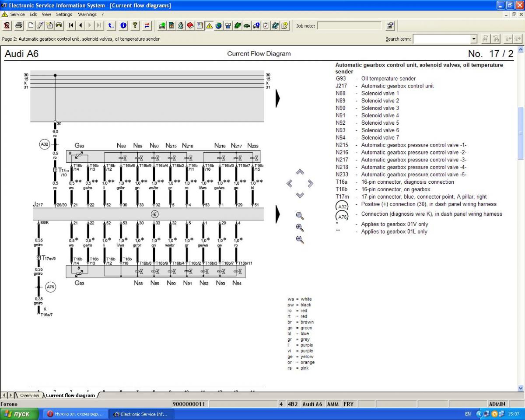The height and width of the screenshot is (420, 525).
Task: Click the binoculars find icon beside search
Action: (x=486, y=39)
